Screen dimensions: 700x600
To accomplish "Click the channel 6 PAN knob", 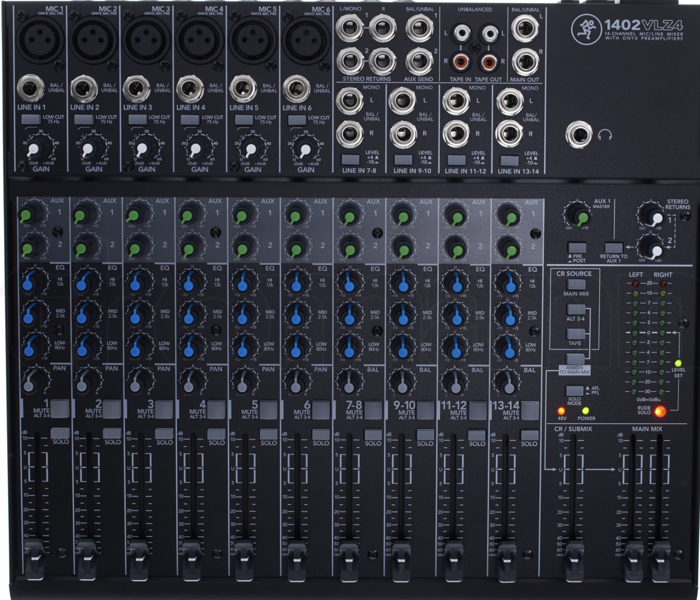I will pyautogui.click(x=296, y=384).
